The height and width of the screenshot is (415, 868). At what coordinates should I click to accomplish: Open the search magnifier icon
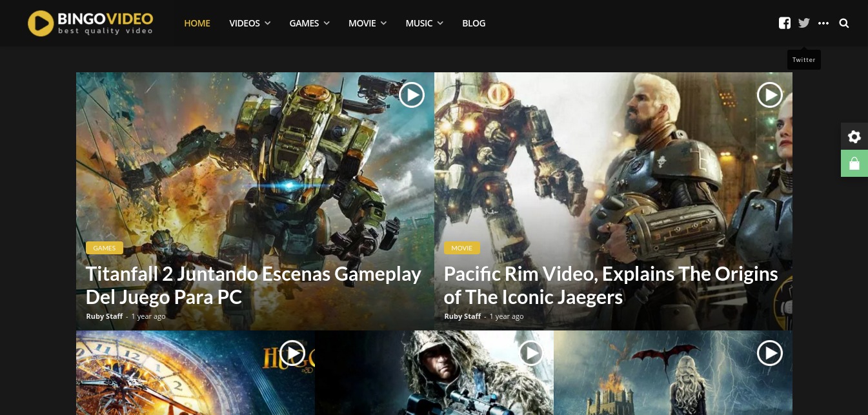pyautogui.click(x=844, y=23)
